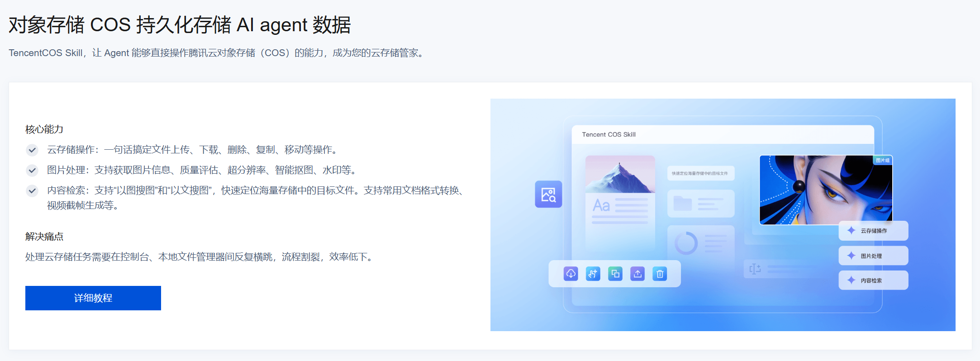Image resolution: width=980 pixels, height=361 pixels.
Task: Click the folder icon card in illustration
Action: pos(701,204)
